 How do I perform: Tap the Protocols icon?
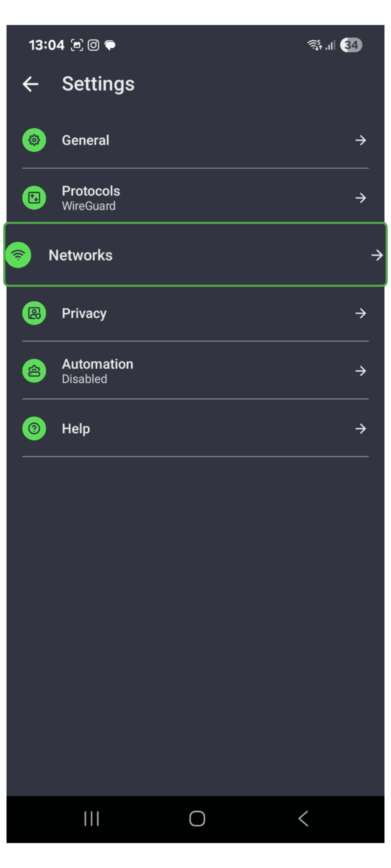[x=34, y=197]
